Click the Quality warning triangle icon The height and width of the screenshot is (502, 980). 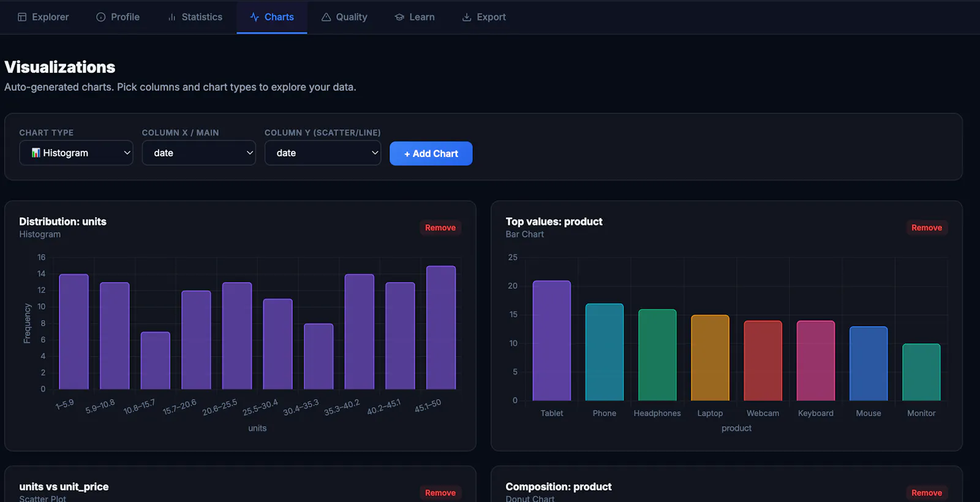click(326, 17)
